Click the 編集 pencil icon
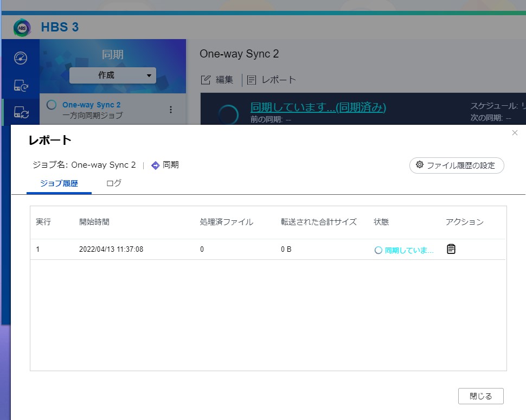 pos(206,80)
